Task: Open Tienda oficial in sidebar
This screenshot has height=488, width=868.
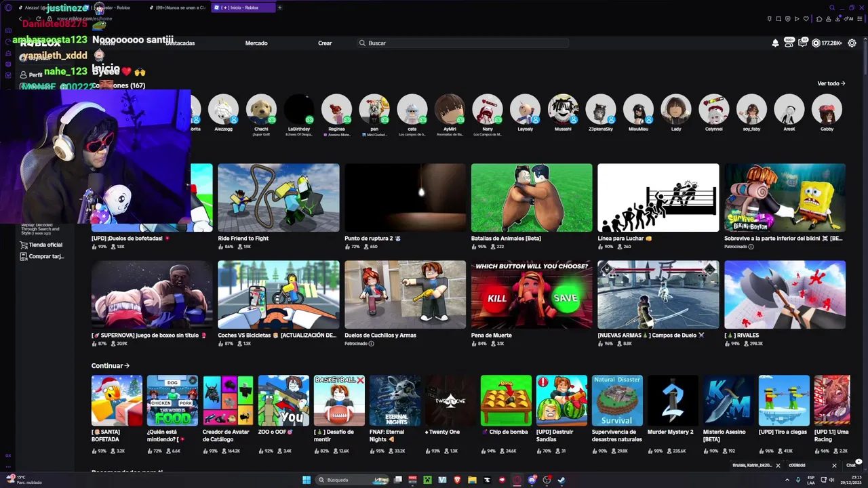Action: pos(41,245)
